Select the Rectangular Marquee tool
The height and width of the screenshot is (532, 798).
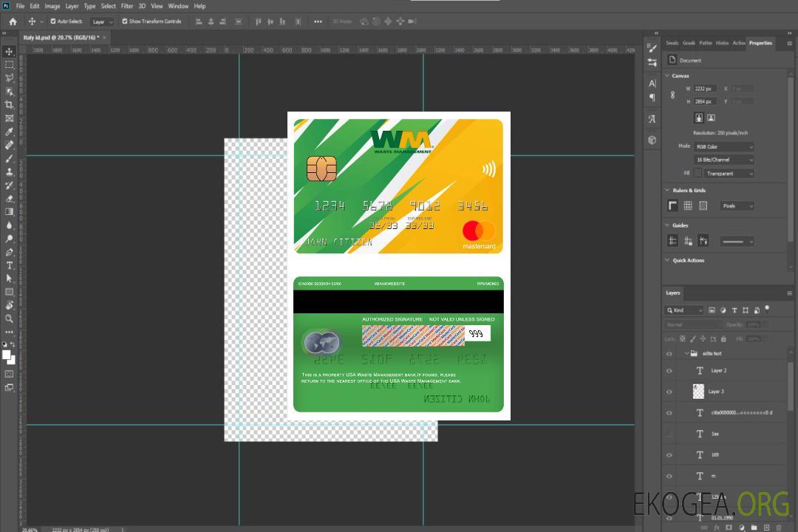[9, 65]
